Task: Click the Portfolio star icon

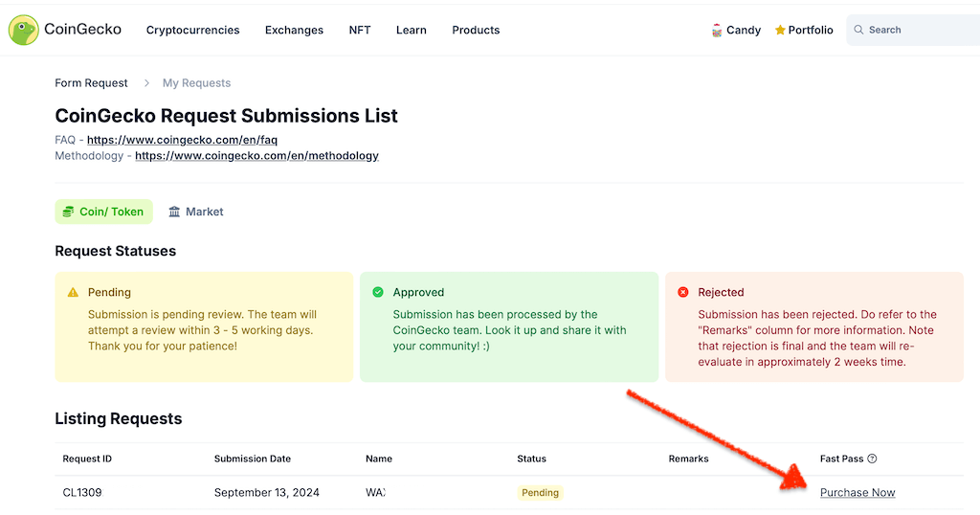Action: tap(780, 30)
